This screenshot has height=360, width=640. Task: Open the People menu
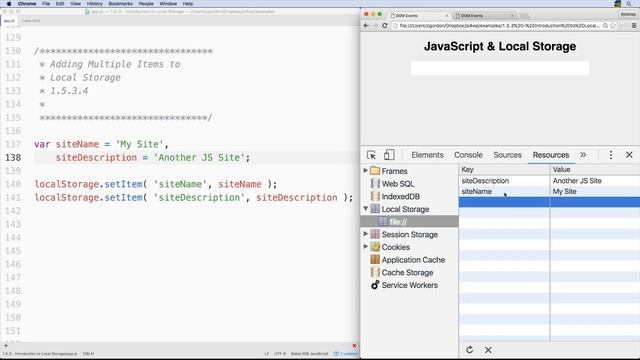tap(146, 4)
